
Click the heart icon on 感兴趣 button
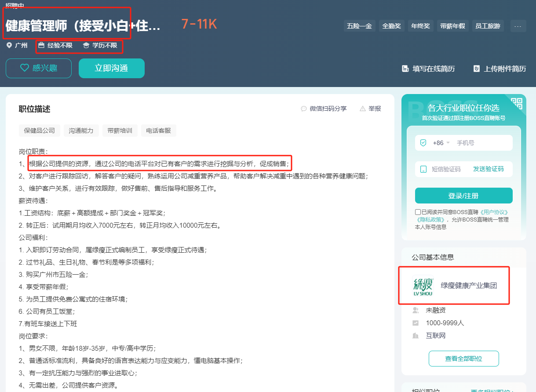click(25, 68)
